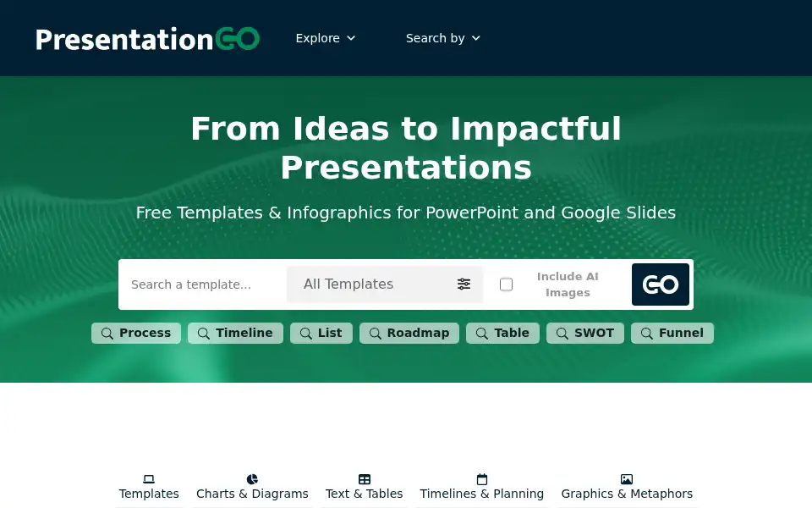Click the Include AI Images label
The image size is (812, 508).
point(568,284)
